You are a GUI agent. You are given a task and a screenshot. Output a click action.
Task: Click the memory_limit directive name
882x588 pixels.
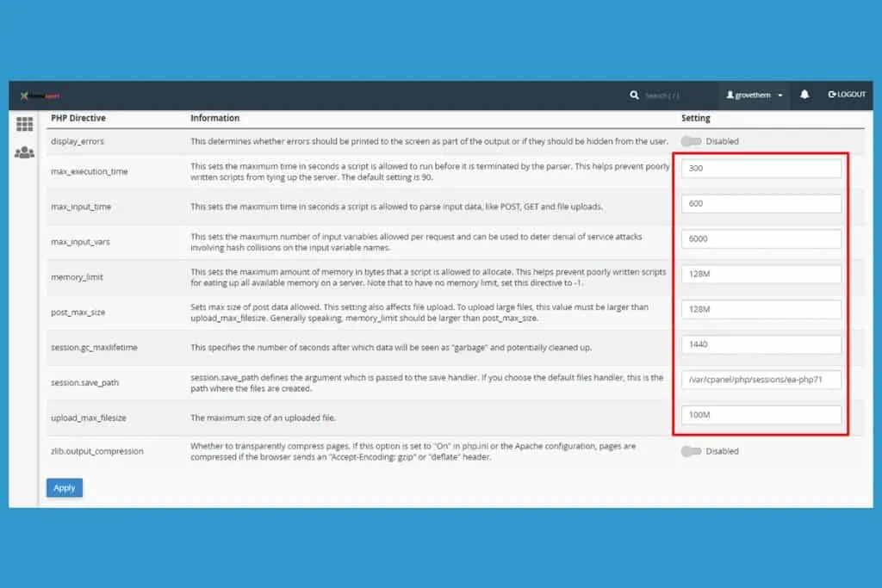77,277
